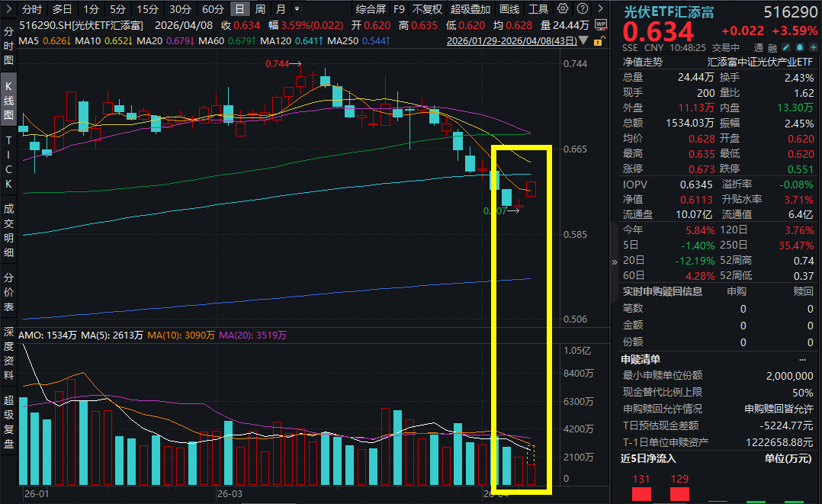This screenshot has width=822, height=504.
Task: Open 净值走势 net value trend link
Action: 643,62
